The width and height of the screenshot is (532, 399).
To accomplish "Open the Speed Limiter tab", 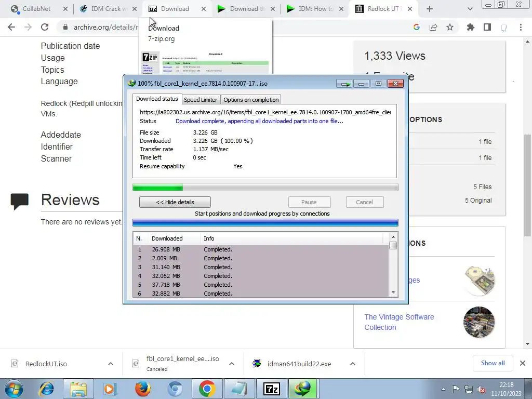I will 201,100.
